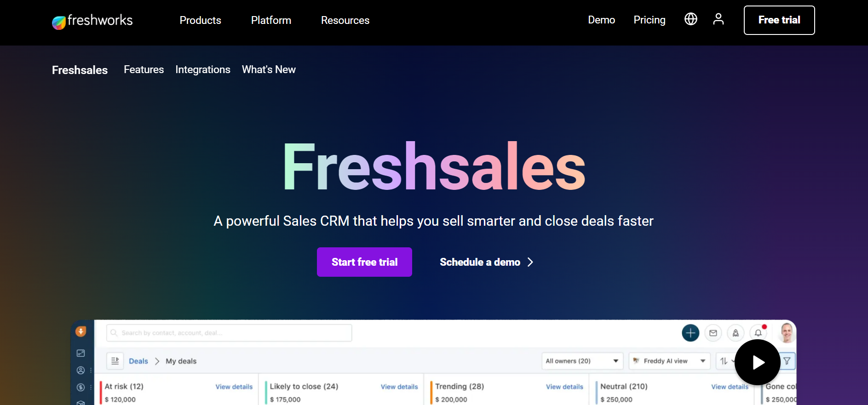This screenshot has width=868, height=405.
Task: Toggle the deals list menu icon
Action: pos(115,361)
